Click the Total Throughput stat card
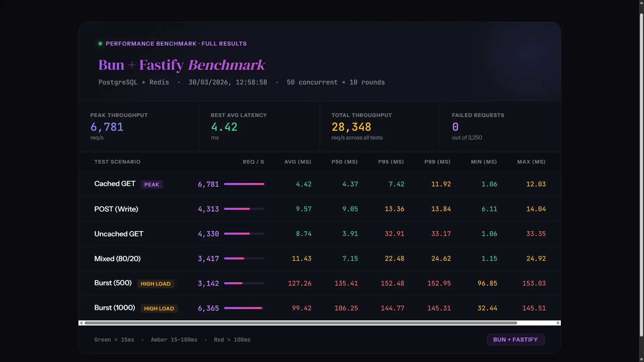The width and height of the screenshot is (644, 362). click(379, 126)
